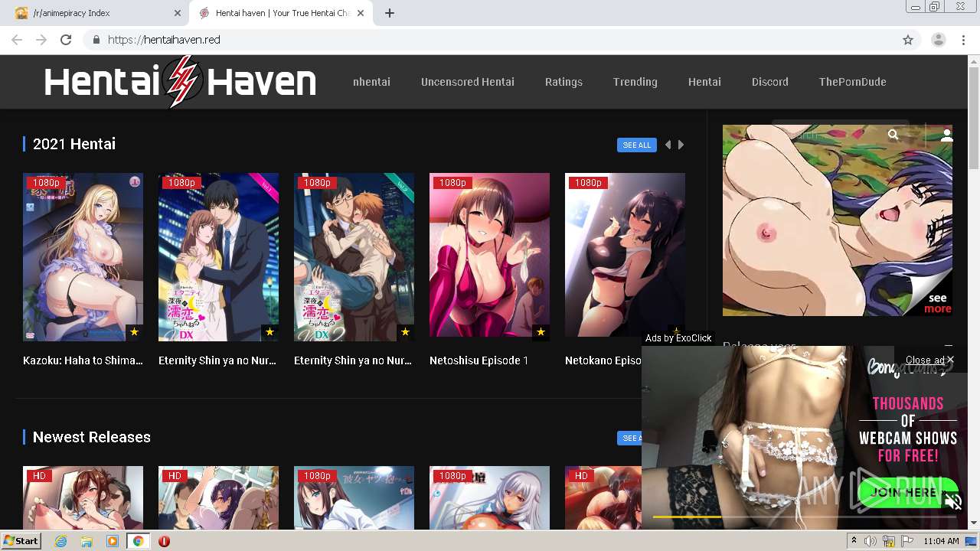980x551 pixels.
Task: Close the /r/animepiracy Index tab
Action: [x=178, y=13]
